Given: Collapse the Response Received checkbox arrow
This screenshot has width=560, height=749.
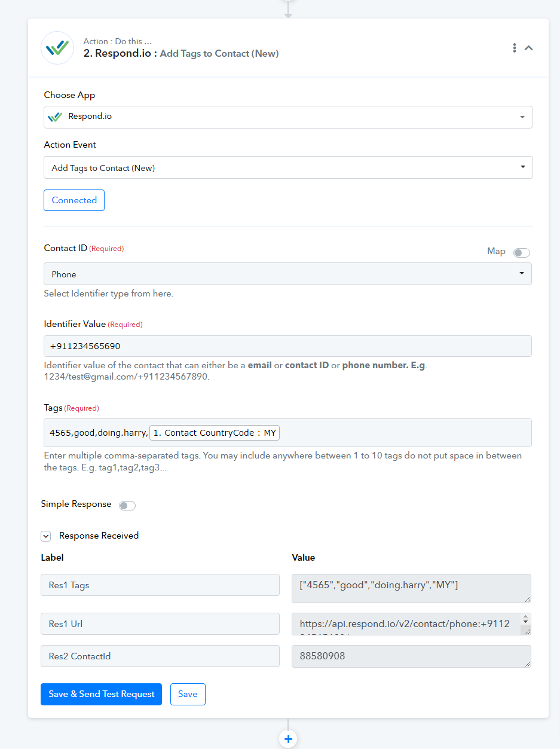Looking at the screenshot, I should coord(46,536).
